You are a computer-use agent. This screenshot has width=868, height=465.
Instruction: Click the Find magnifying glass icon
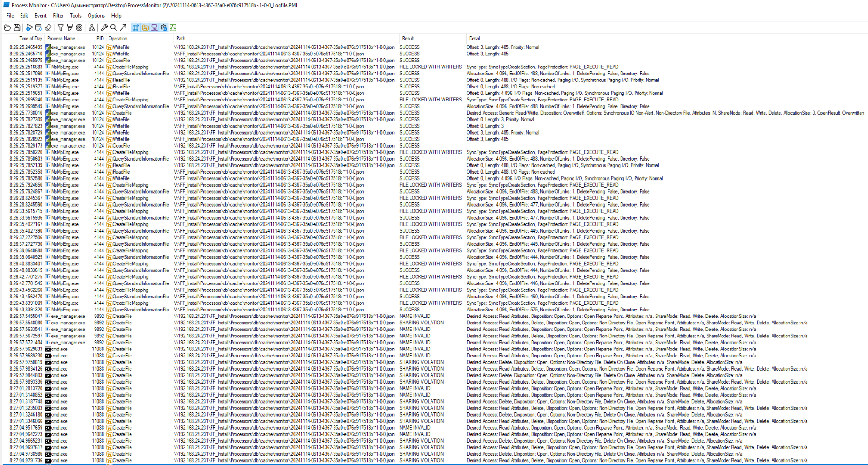[x=114, y=27]
